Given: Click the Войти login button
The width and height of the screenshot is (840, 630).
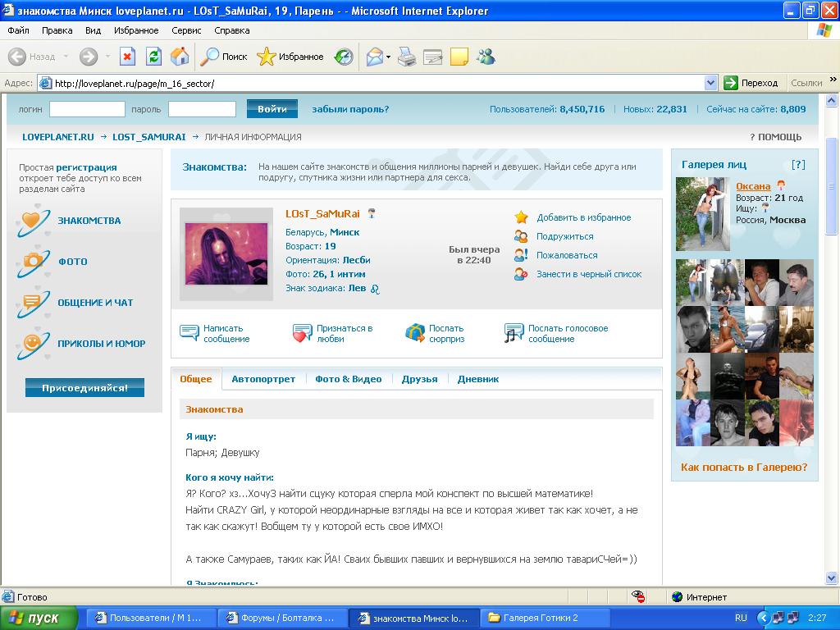Looking at the screenshot, I should 272,109.
